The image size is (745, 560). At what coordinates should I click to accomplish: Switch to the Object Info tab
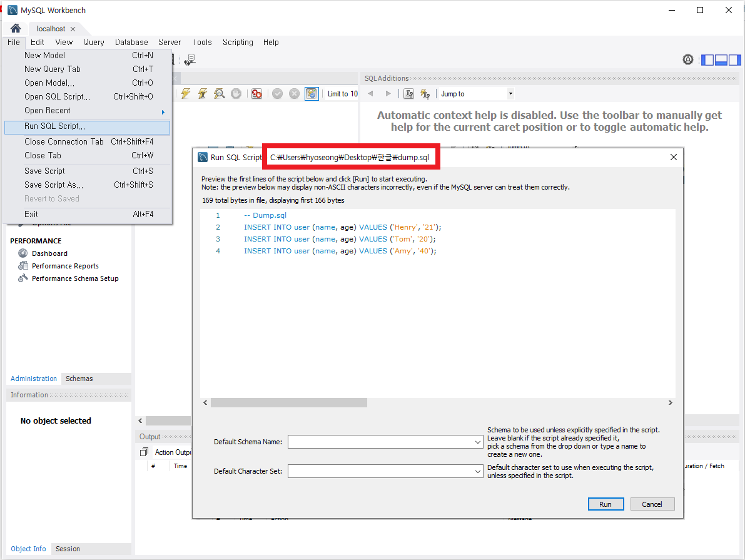(x=29, y=549)
